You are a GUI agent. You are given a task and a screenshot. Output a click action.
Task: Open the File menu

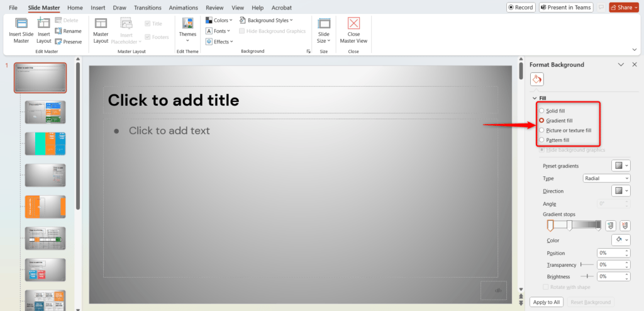pos(13,8)
